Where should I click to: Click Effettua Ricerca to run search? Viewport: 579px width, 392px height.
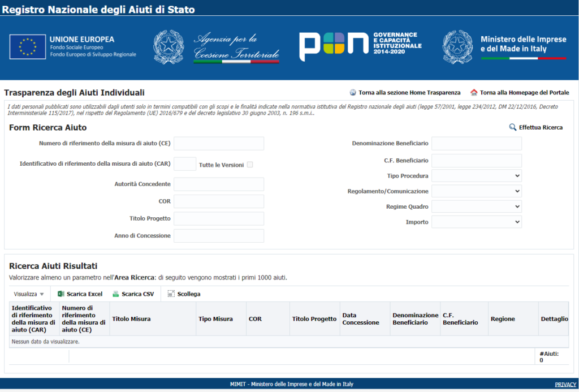(541, 127)
